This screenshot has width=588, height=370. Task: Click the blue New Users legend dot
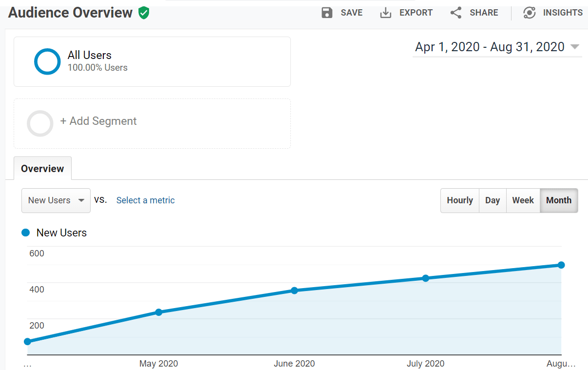25,233
